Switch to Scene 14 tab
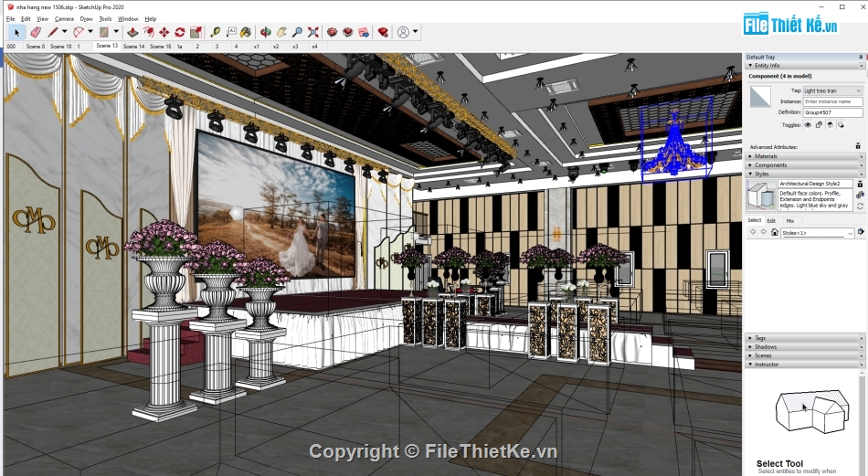This screenshot has height=476, width=868. click(x=133, y=47)
